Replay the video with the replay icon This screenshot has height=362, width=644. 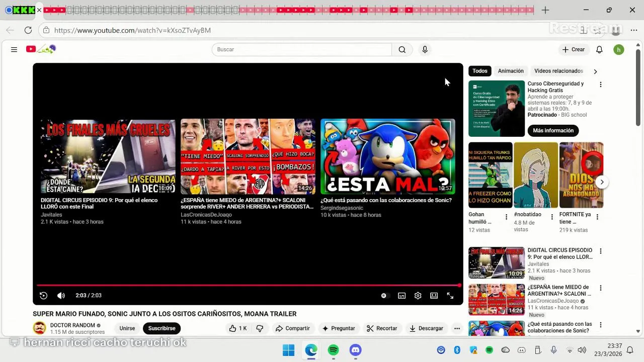pos(44,296)
